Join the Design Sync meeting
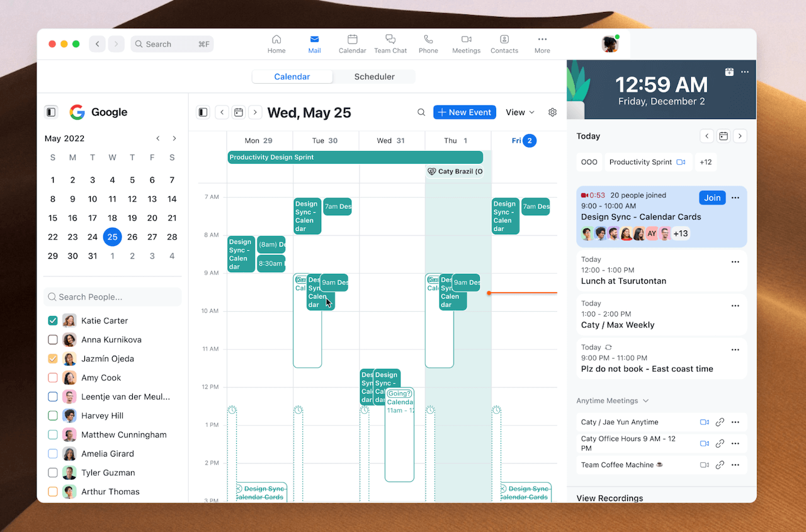This screenshot has height=532, width=806. 712,198
